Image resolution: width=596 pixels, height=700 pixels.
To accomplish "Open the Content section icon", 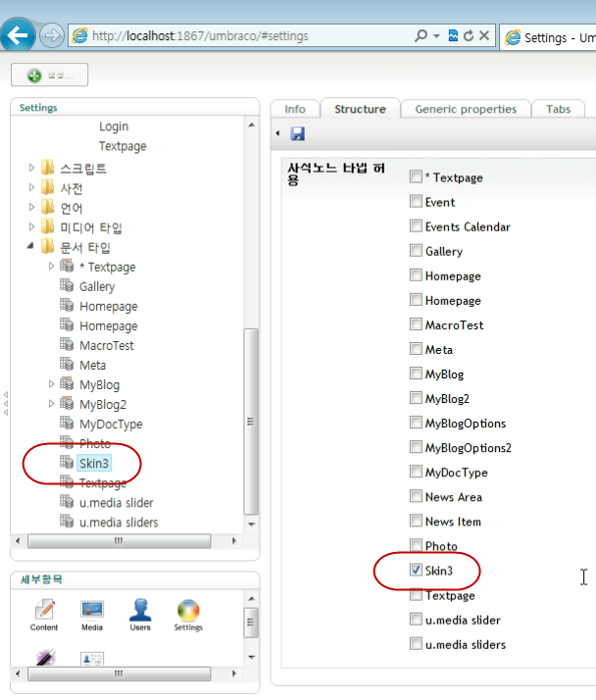I will pos(44,615).
